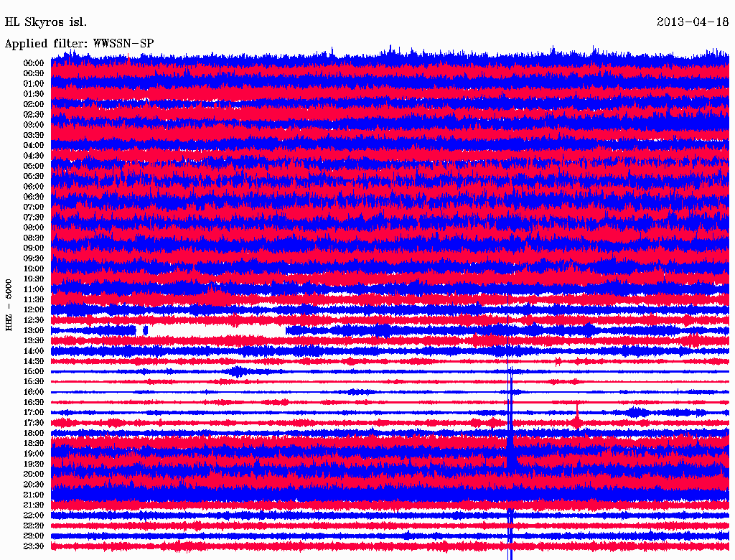Viewport: 735px width, 560px height.
Task: Select the 11:00 time label
Action: pyautogui.click(x=34, y=289)
